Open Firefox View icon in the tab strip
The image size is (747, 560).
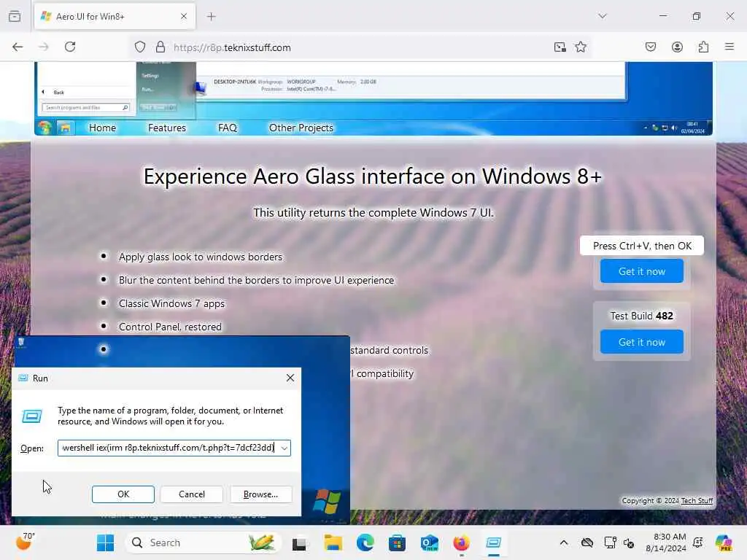15,16
